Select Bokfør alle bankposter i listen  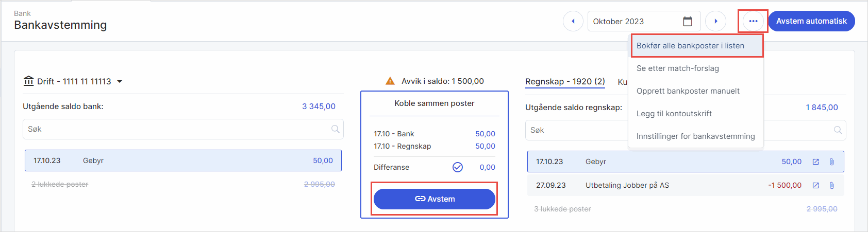pyautogui.click(x=690, y=46)
